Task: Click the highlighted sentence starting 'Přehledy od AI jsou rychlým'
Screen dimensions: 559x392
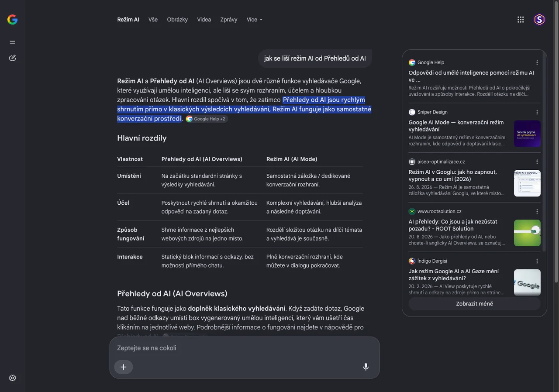Action: click(244, 109)
